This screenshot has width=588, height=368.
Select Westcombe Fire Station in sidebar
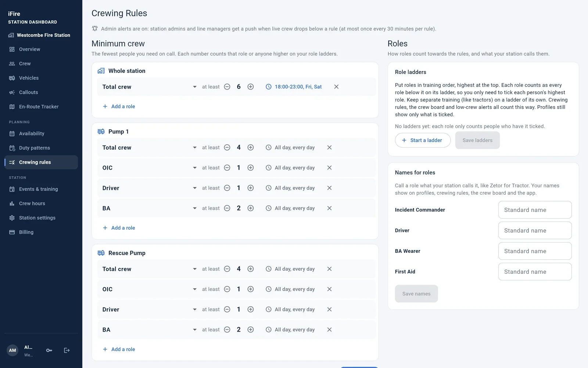coord(39,35)
